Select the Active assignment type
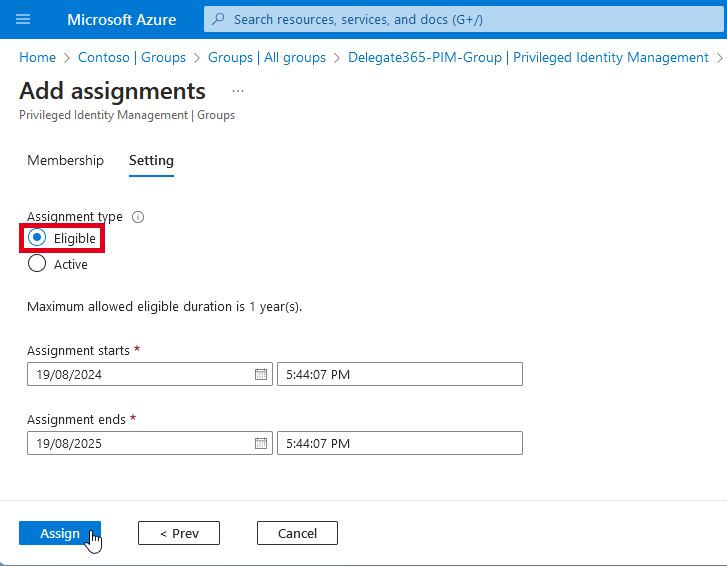This screenshot has width=727, height=566. [37, 264]
